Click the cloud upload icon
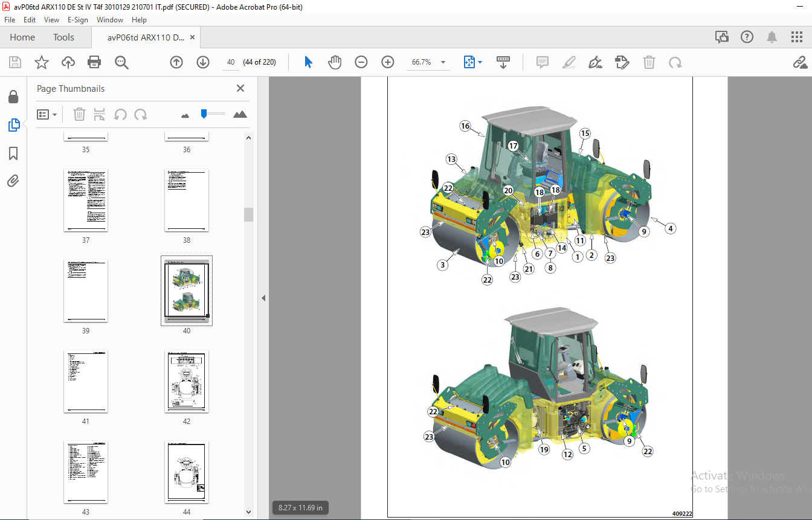Image resolution: width=812 pixels, height=520 pixels. coord(68,62)
